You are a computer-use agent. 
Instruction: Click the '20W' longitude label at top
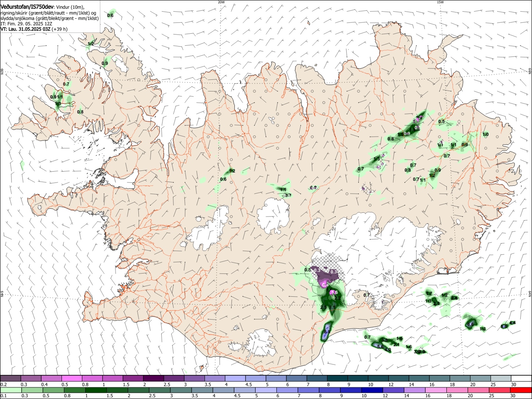click(x=221, y=2)
